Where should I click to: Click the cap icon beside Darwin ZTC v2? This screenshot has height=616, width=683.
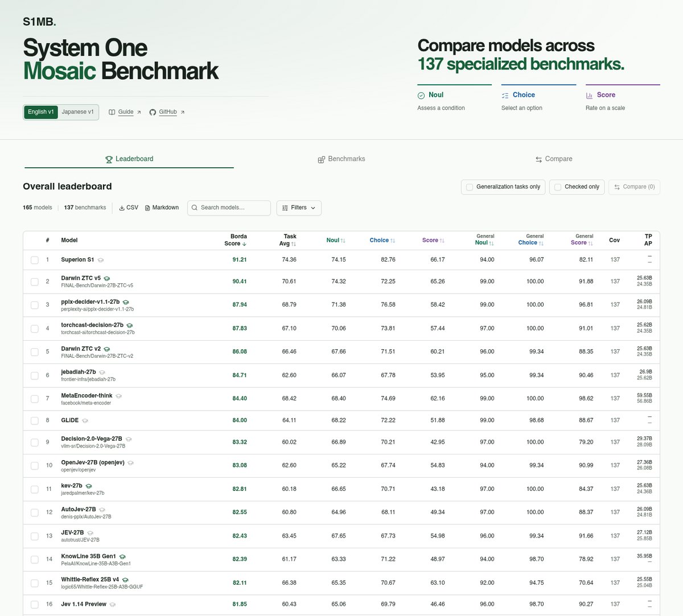click(107, 349)
